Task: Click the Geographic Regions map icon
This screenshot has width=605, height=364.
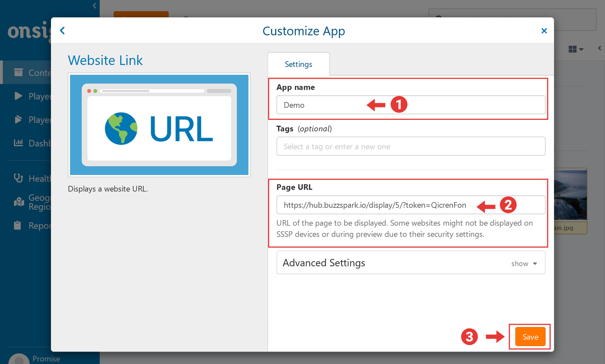Action: pyautogui.click(x=19, y=202)
